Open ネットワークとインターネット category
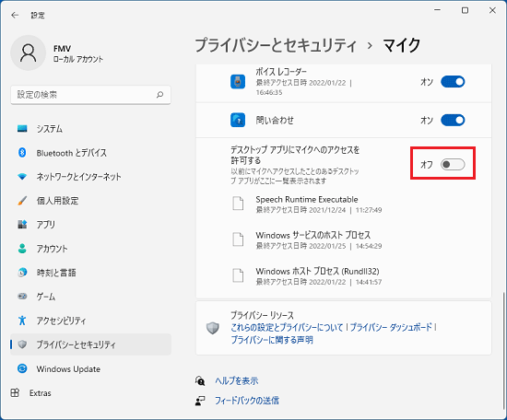Viewport: 507px width, 420px height. [90, 177]
